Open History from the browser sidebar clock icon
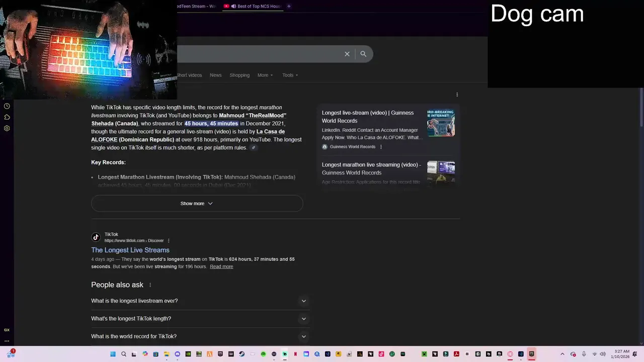Image resolution: width=644 pixels, height=362 pixels. (7, 106)
